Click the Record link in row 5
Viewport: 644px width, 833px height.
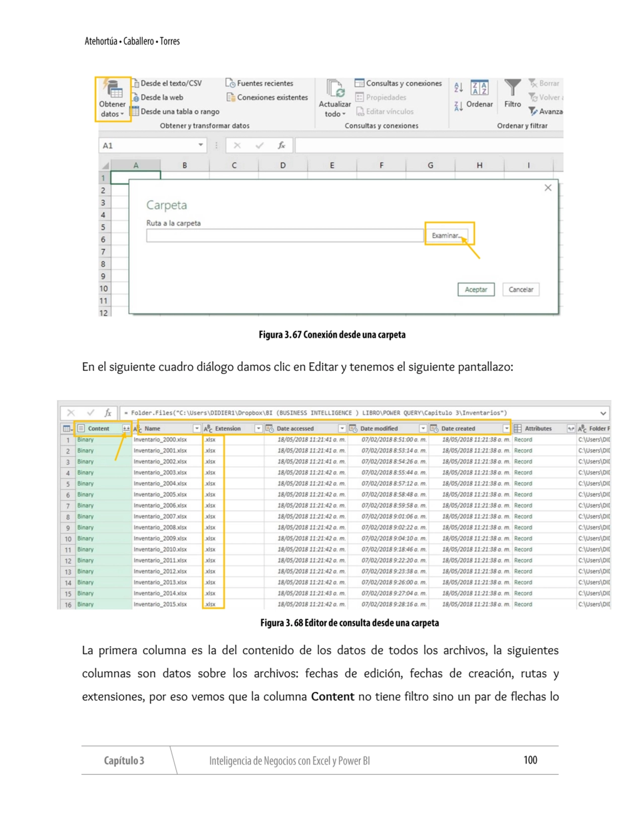click(523, 484)
